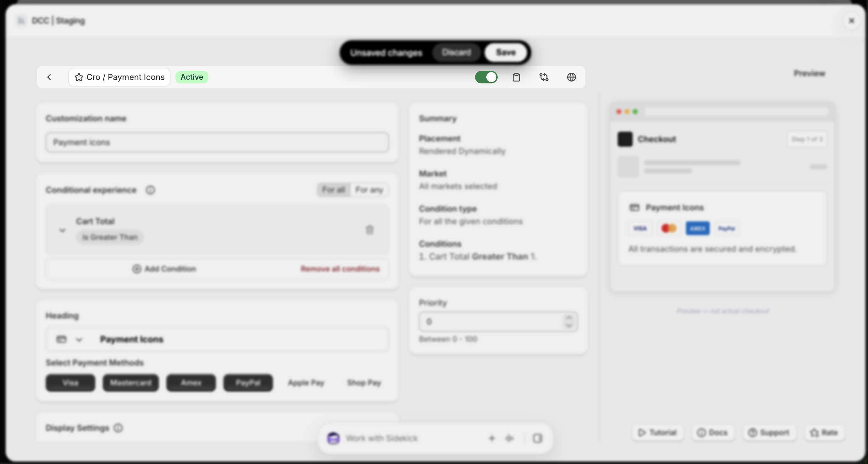868x464 pixels.
Task: Click the Cro / Payment Icons breadcrumb
Action: (119, 77)
